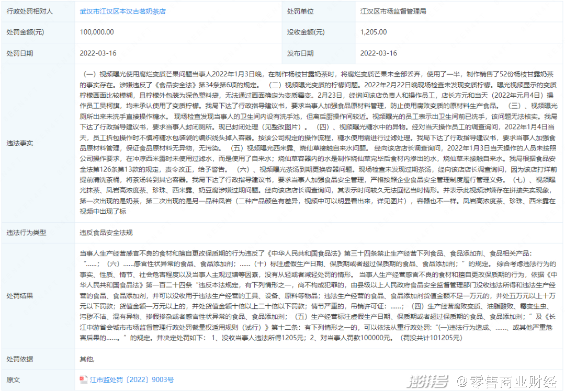Click the 违法事实 paragraph text

(319, 143)
